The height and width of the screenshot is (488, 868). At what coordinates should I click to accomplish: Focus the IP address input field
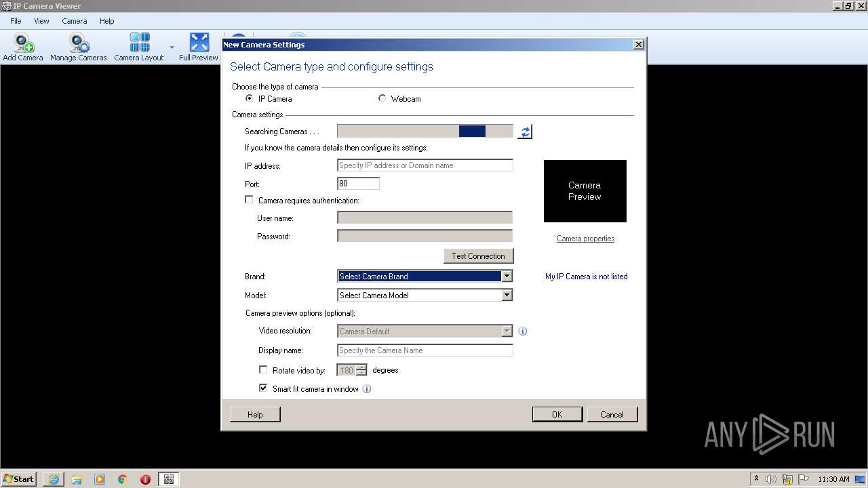(425, 165)
